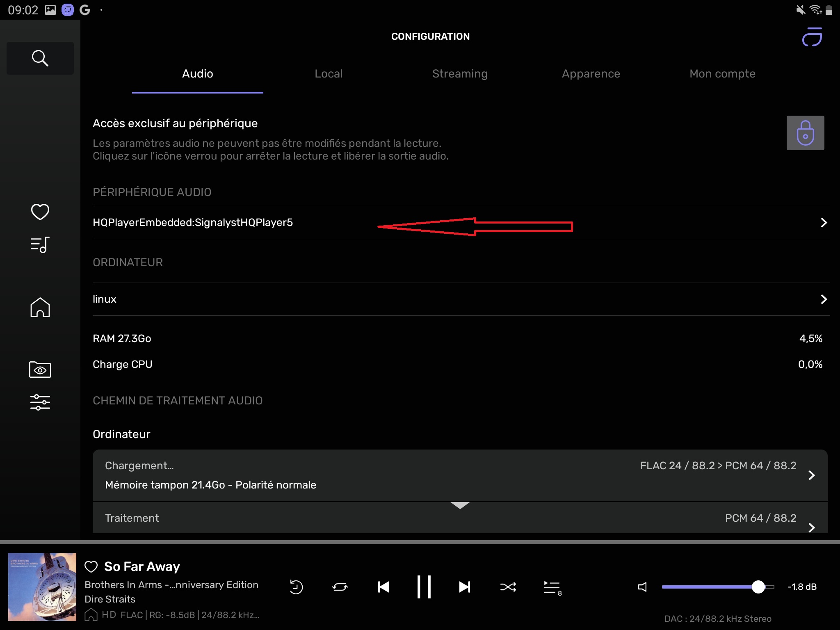Pause playback
The height and width of the screenshot is (630, 840).
click(x=424, y=587)
